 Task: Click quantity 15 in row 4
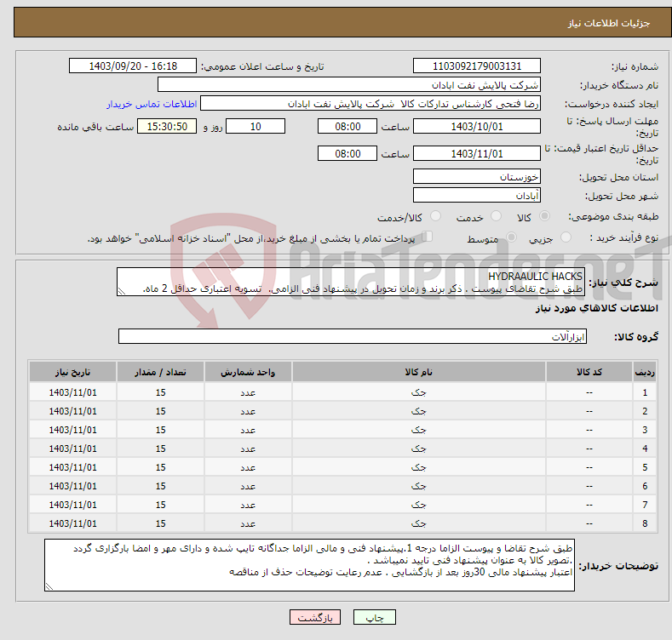[x=160, y=449]
